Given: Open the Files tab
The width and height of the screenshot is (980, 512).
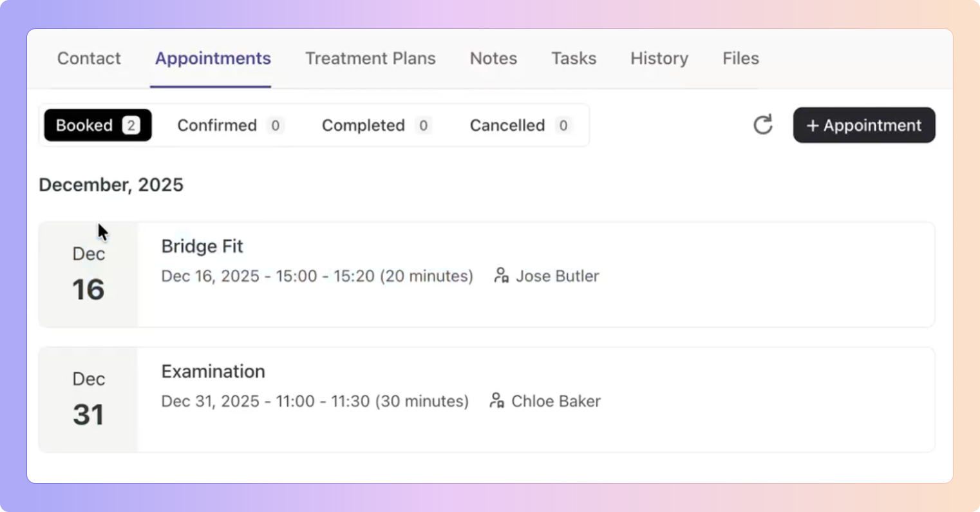Looking at the screenshot, I should [740, 59].
